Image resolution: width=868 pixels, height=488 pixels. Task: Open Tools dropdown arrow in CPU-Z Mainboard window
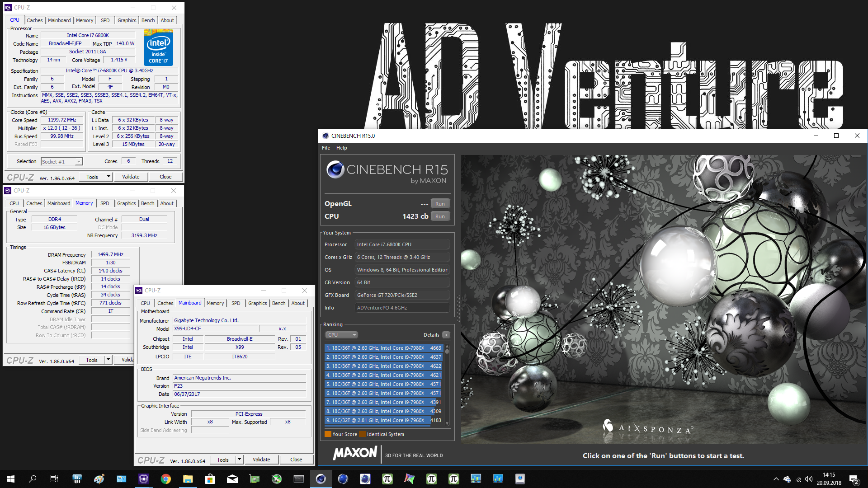point(240,460)
